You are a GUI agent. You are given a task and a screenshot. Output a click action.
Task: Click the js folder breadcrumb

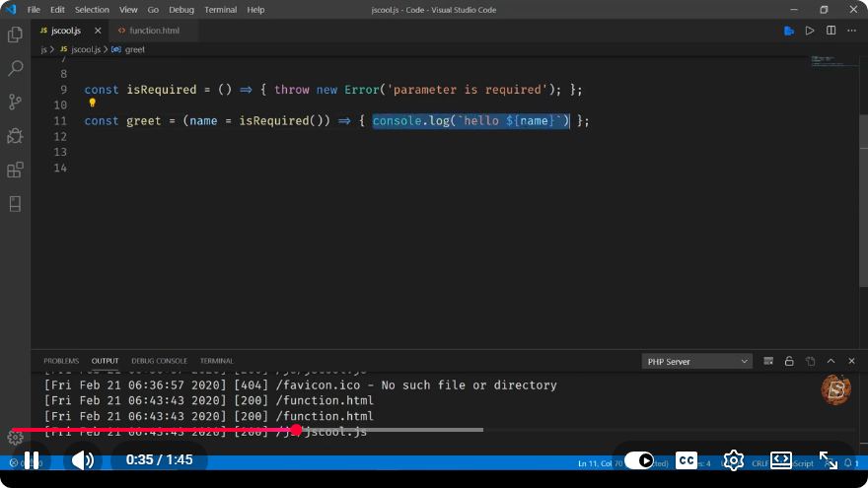[43, 49]
